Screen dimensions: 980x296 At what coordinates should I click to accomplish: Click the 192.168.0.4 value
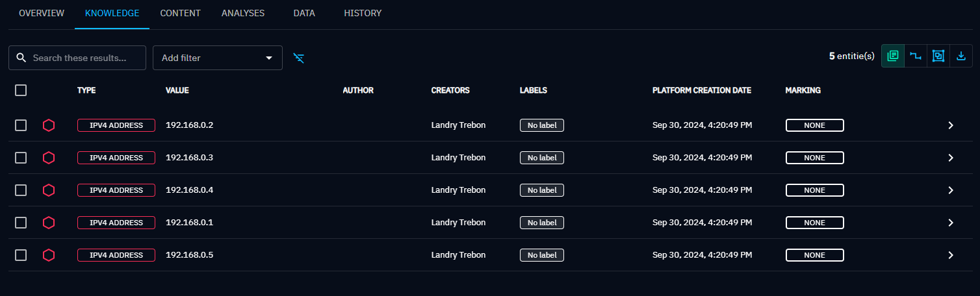(x=189, y=190)
